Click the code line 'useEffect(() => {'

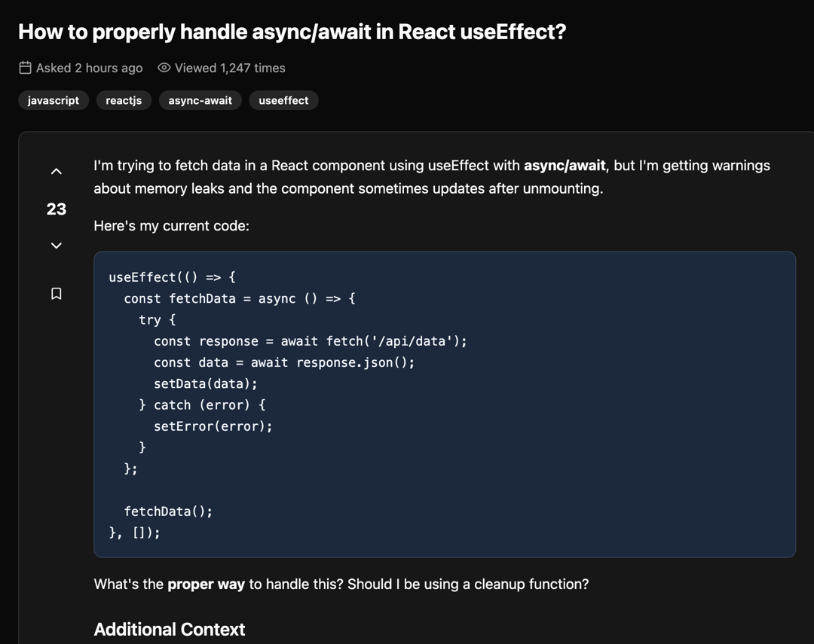click(x=173, y=277)
